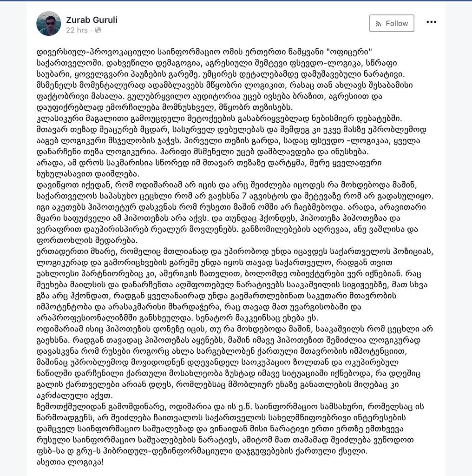Click paragraph starting with დავიწყოთ იქედან
The height and width of the screenshot is (476, 472).
click(x=235, y=212)
